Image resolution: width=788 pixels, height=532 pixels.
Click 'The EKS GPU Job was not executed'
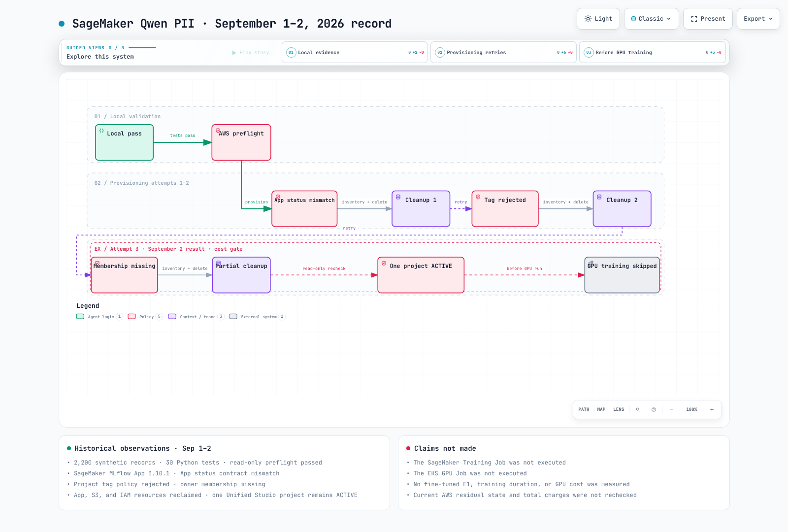pos(470,473)
